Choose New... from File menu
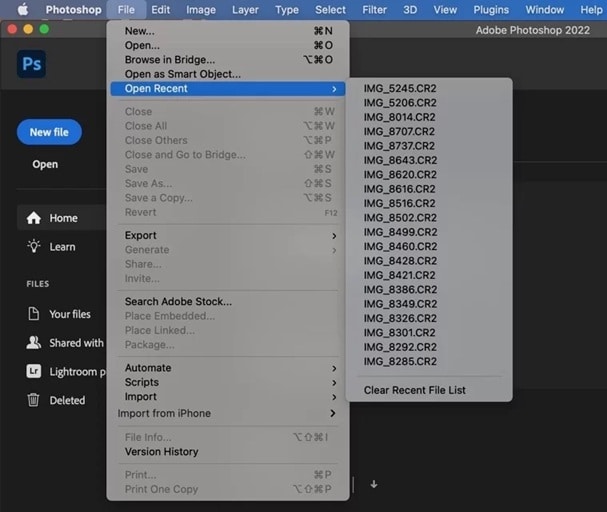The width and height of the screenshot is (607, 512). 228,31
